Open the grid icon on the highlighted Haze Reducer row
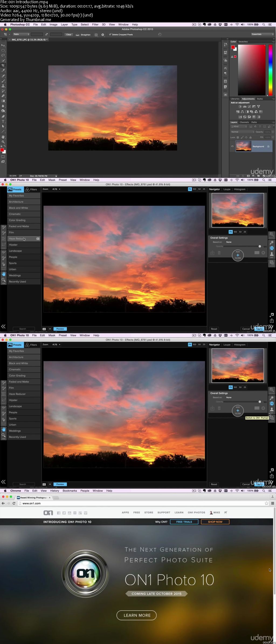 click(x=38, y=238)
